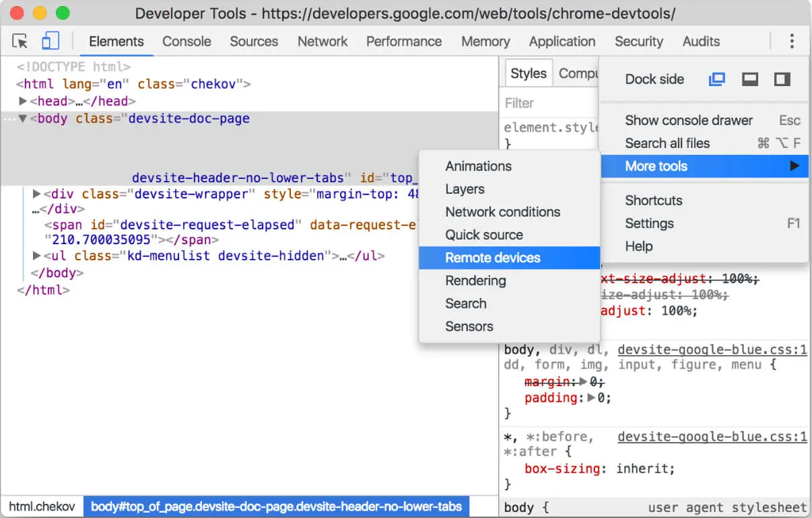Select Remote devices in More tools
This screenshot has width=812, height=518.
509,258
